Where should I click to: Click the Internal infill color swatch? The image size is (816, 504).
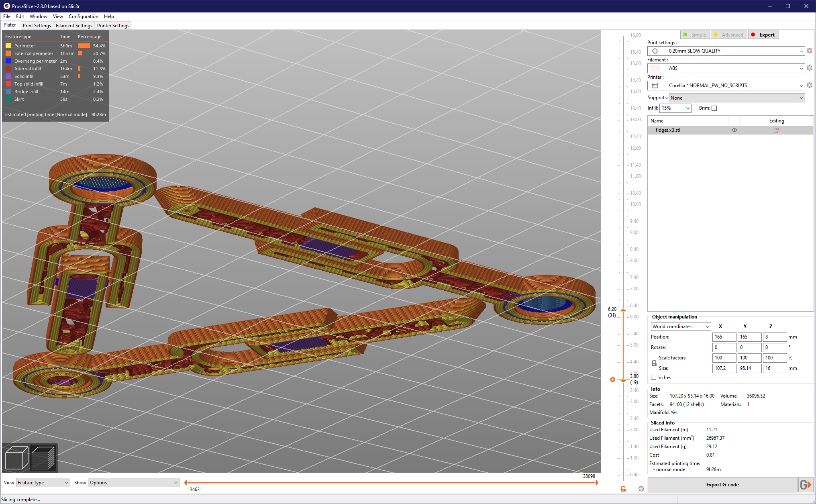(x=8, y=69)
